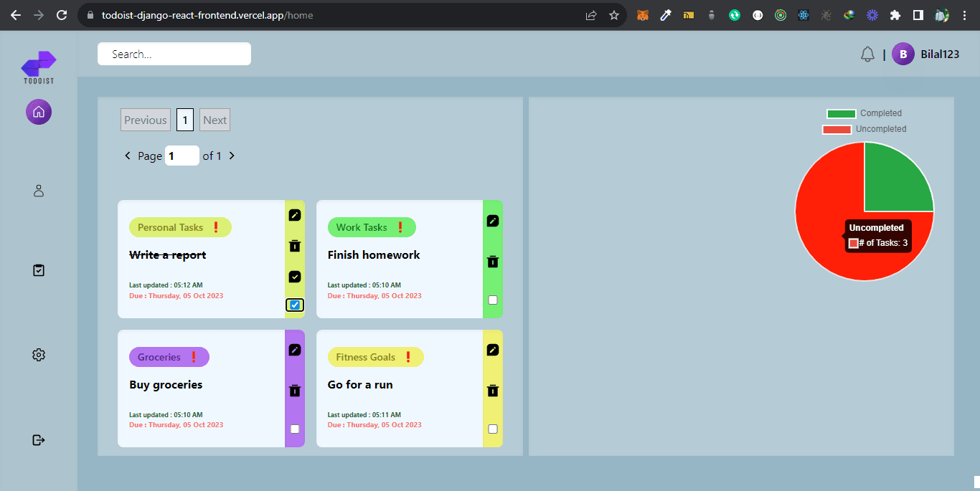980x491 pixels.
Task: Click the Groceries category tag
Action: click(x=169, y=357)
